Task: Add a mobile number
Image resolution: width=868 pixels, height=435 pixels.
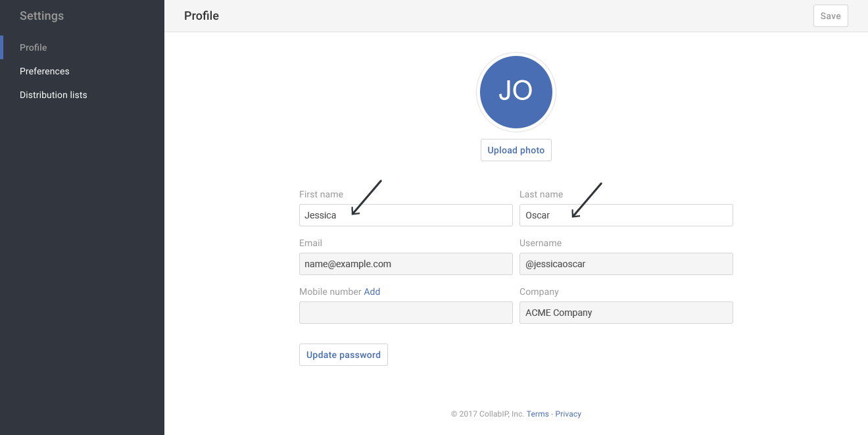Action: [372, 292]
